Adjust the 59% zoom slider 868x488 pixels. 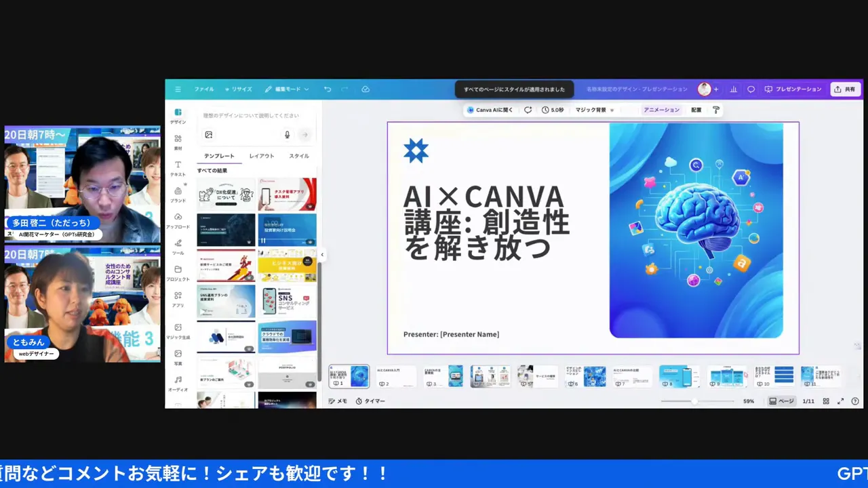pos(694,401)
